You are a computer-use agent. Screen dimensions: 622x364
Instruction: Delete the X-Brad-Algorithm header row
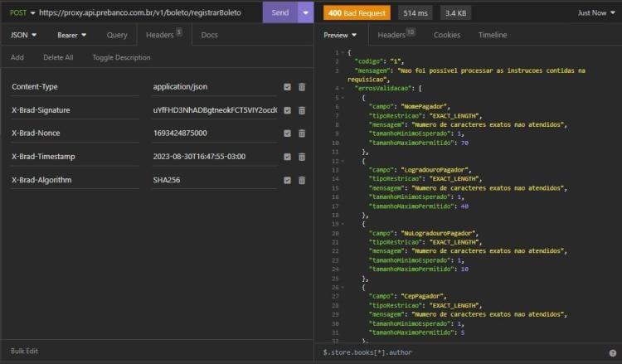(x=302, y=180)
